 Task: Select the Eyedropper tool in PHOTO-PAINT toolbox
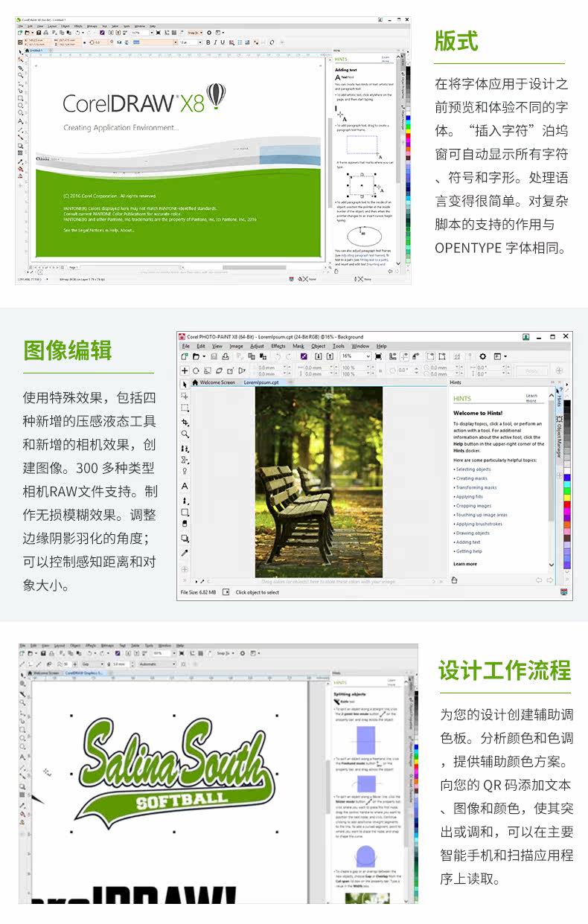pyautogui.click(x=185, y=553)
